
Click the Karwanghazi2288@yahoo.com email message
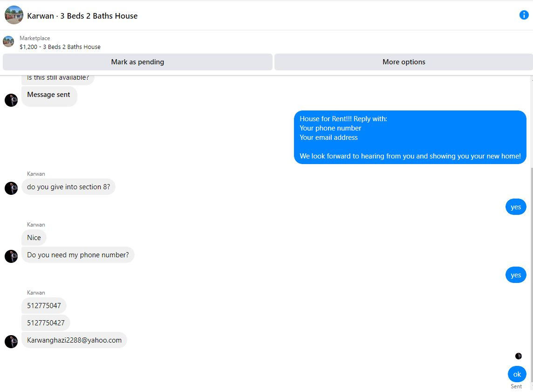pyautogui.click(x=74, y=340)
